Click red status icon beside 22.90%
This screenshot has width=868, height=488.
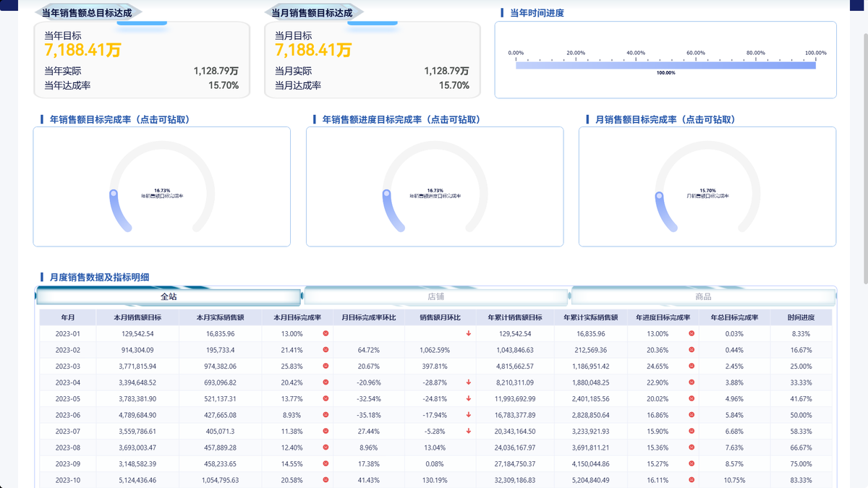tap(692, 382)
